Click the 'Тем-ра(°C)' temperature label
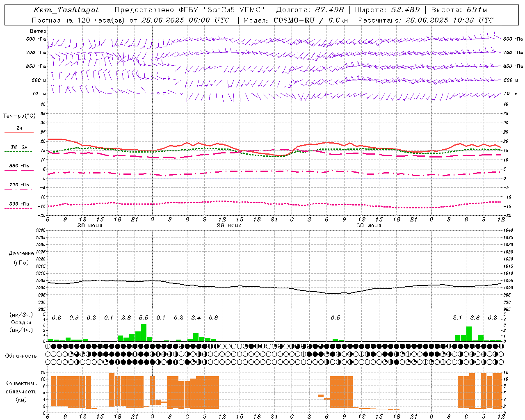Image resolution: width=525 pixels, height=420 pixels. pos(19,116)
